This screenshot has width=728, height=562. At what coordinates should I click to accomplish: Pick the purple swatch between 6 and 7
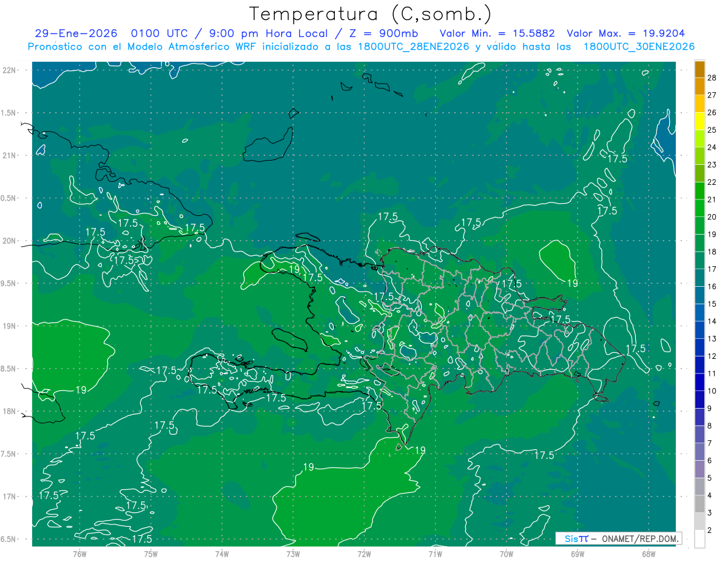700,452
